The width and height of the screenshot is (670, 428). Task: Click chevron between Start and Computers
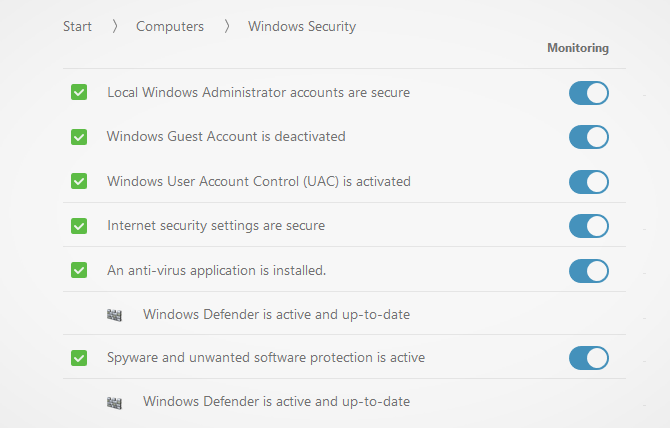(x=115, y=26)
